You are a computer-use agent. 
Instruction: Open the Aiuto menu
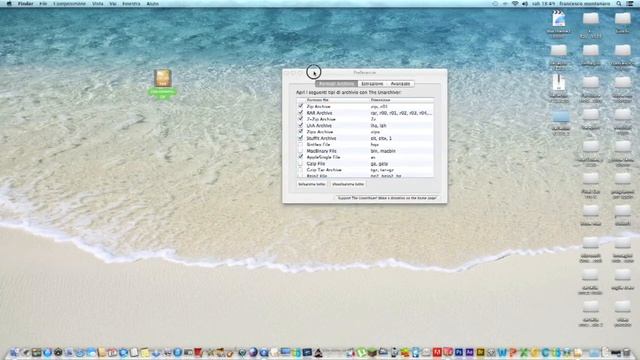coord(153,4)
